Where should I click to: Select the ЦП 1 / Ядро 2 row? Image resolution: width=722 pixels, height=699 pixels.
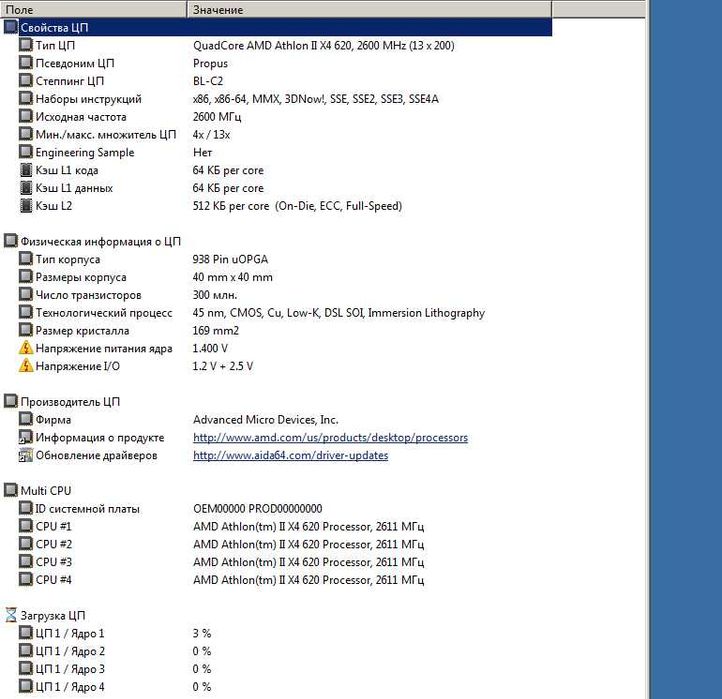pos(276,651)
